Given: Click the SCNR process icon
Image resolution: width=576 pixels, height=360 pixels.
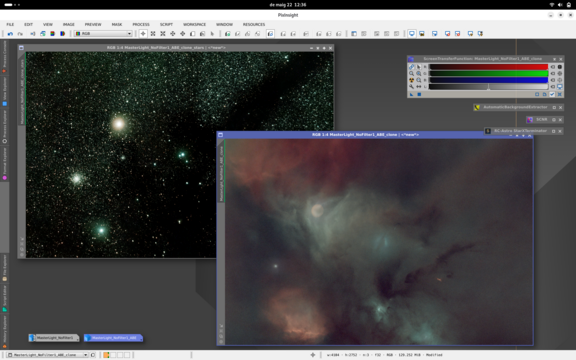Looking at the screenshot, I should click(530, 120).
